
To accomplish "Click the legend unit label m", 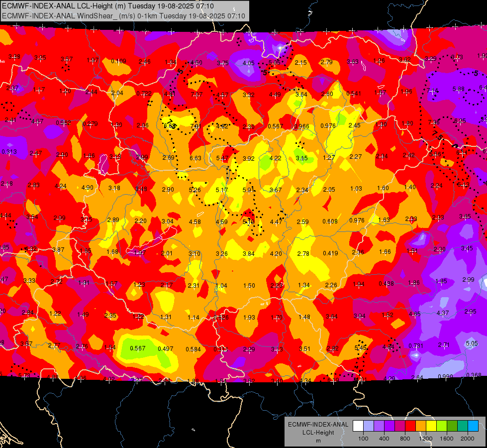I will [318, 441].
